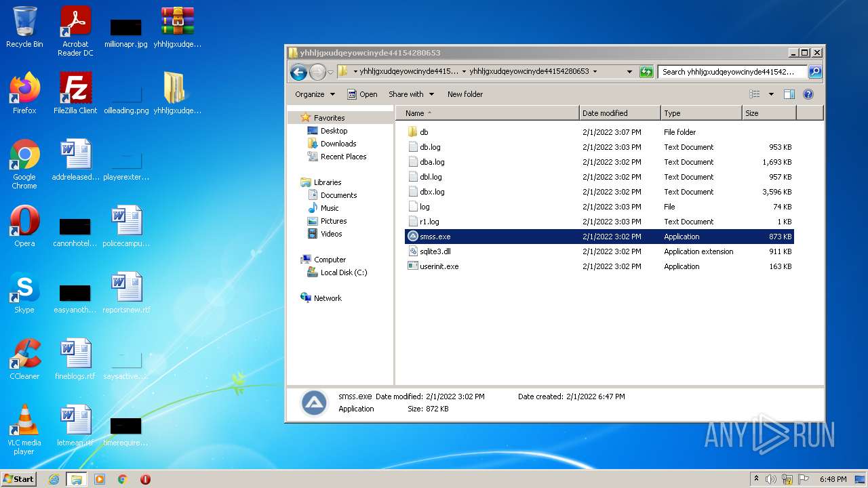Sort by Type column header

[701, 113]
